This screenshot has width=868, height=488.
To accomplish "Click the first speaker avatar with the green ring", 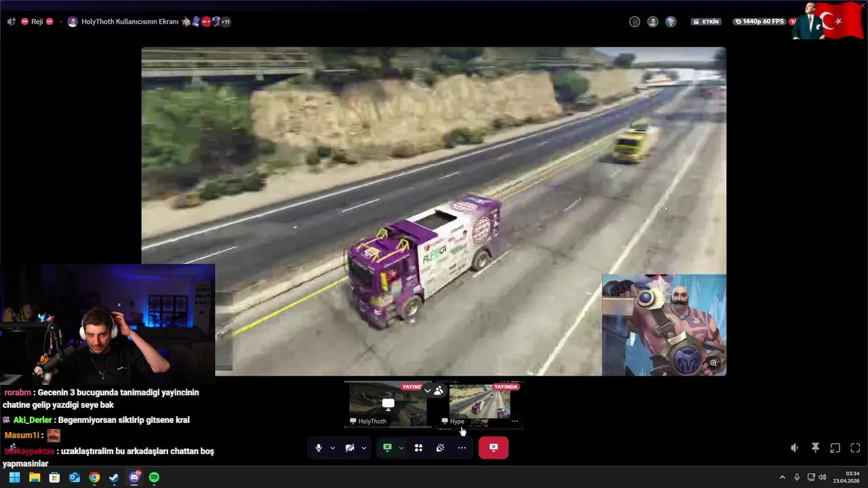I will point(635,22).
